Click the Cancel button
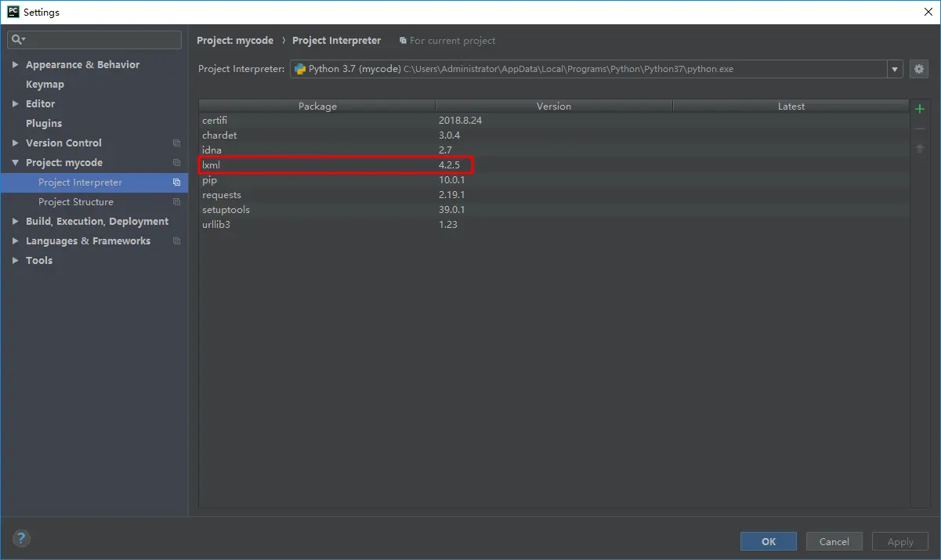Viewport: 941px width, 560px height. tap(834, 541)
